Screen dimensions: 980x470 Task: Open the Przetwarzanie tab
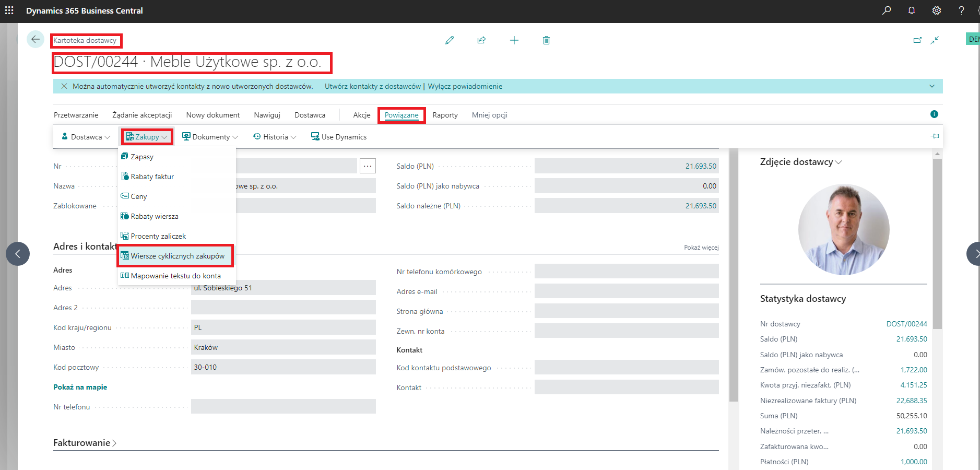pyautogui.click(x=76, y=115)
